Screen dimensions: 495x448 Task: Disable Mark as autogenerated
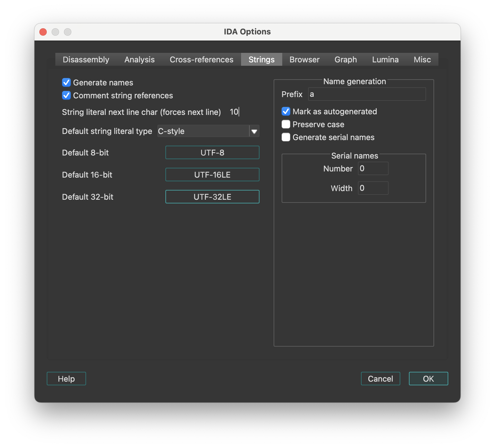(286, 111)
